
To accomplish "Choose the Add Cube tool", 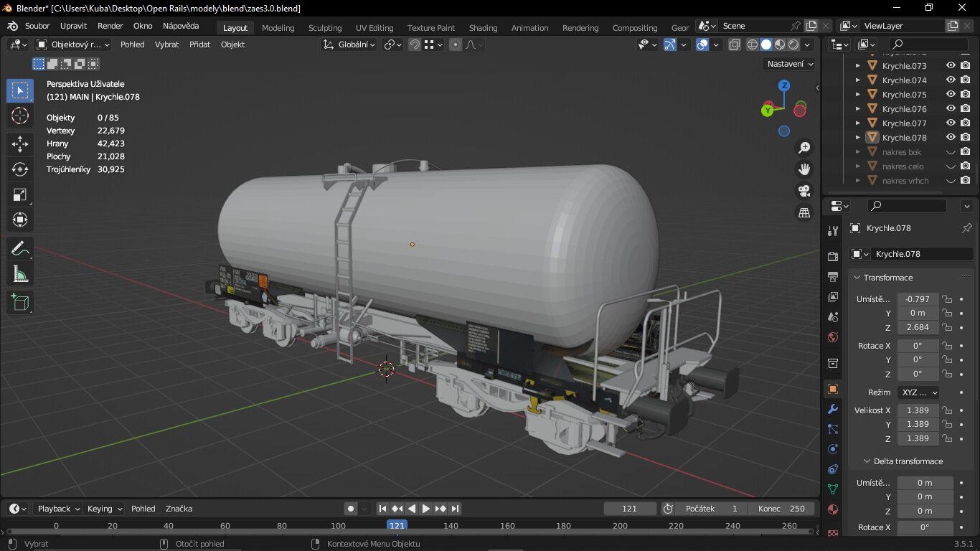I will 20,303.
